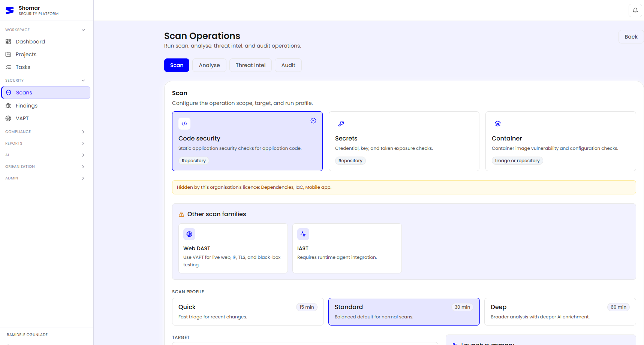Select the Secrets scan type card
This screenshot has height=345, width=644.
[x=404, y=141]
